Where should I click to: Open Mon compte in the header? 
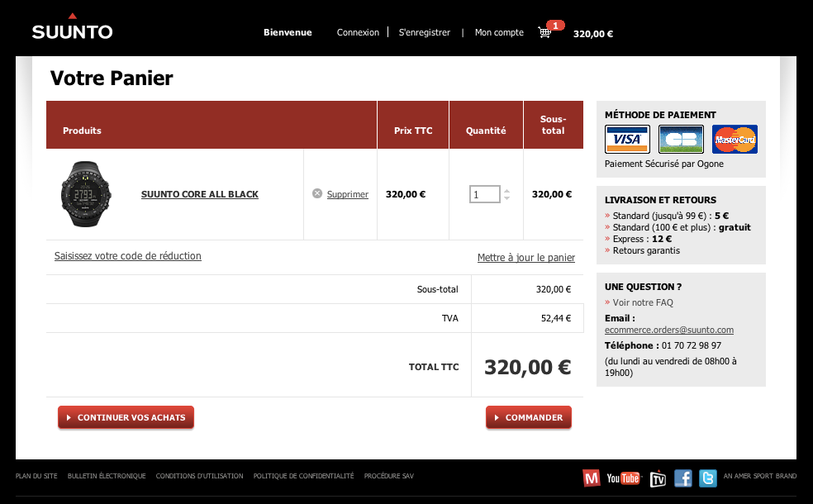pos(499,32)
